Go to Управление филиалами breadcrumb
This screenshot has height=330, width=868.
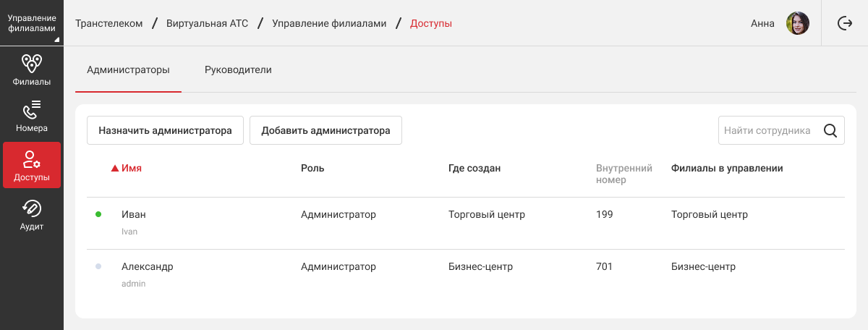tap(328, 23)
